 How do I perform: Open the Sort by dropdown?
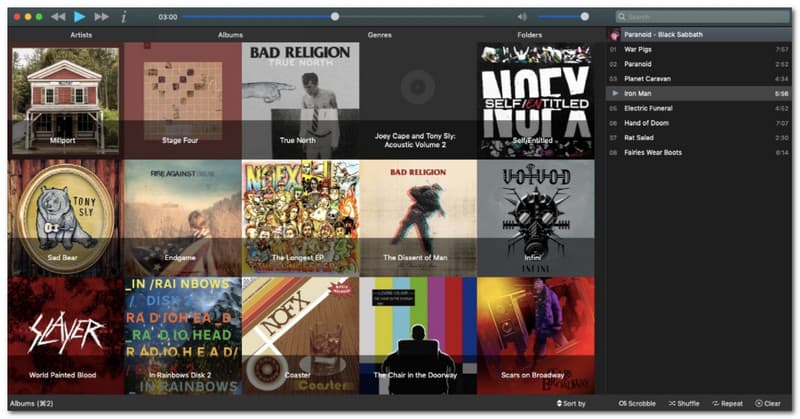pos(571,404)
